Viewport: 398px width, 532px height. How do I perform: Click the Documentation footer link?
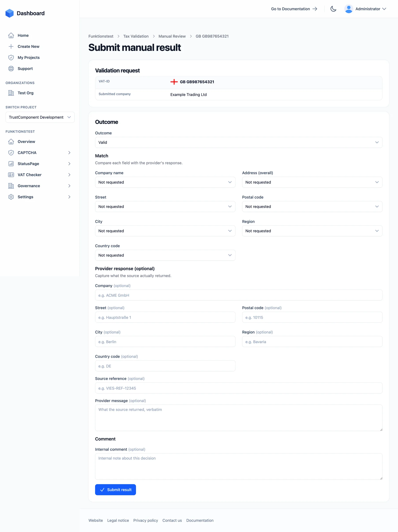coord(200,520)
